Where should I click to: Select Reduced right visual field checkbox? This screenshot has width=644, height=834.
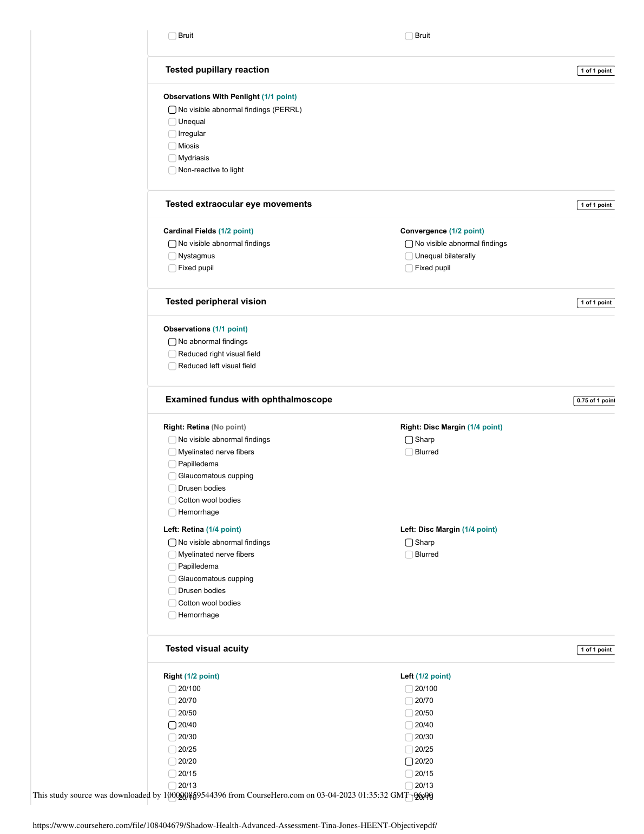pos(172,354)
